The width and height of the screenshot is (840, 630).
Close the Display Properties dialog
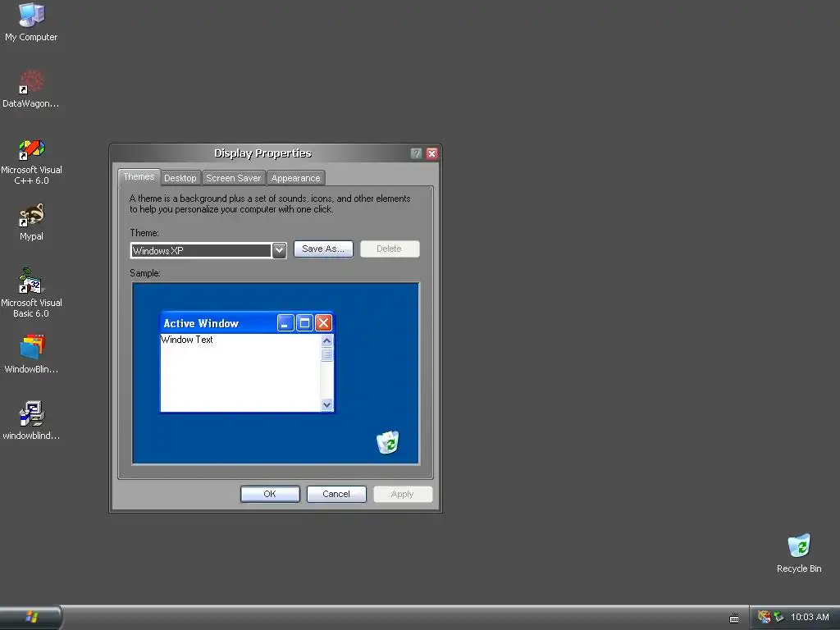tap(431, 153)
